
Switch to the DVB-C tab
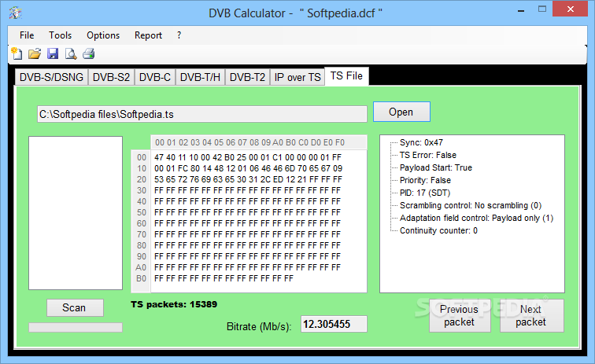[x=155, y=77]
